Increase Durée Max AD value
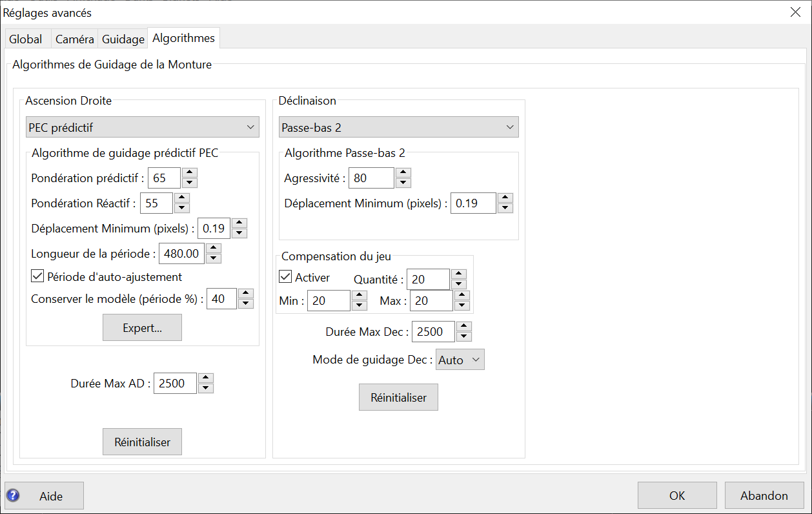The height and width of the screenshot is (514, 812). click(x=206, y=378)
